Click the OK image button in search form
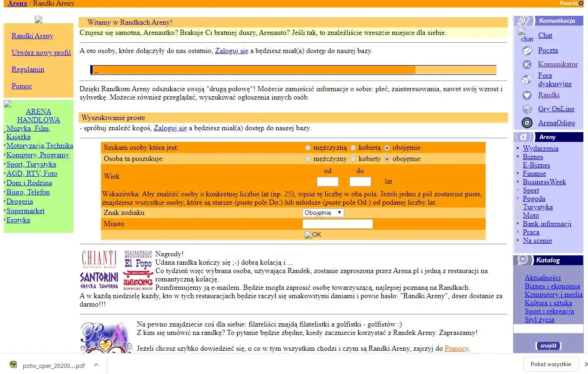 [313, 235]
